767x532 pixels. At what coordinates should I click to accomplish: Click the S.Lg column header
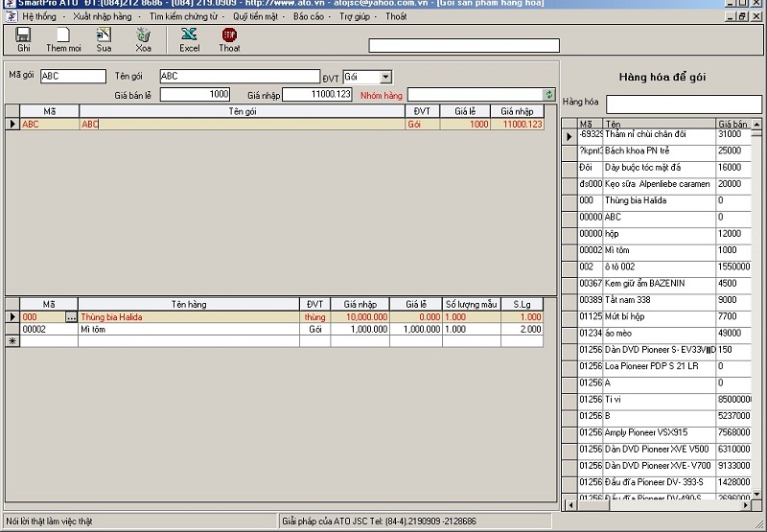[x=522, y=304]
